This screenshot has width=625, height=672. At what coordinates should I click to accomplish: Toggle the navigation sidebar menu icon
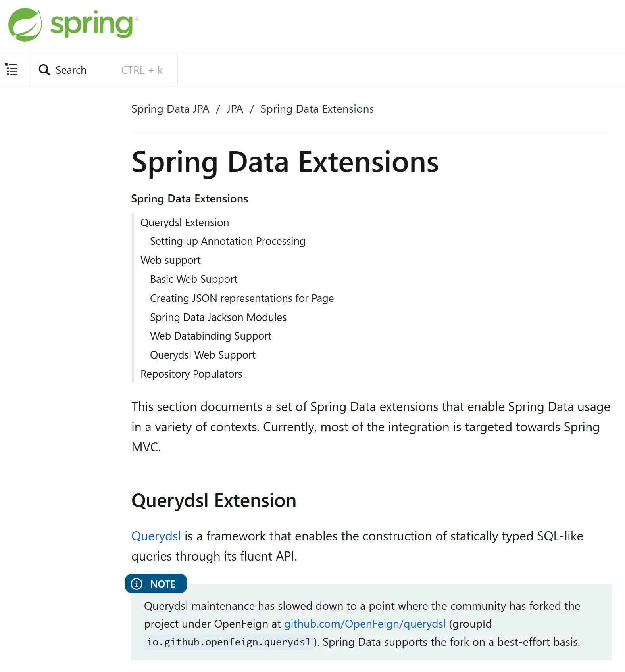coord(12,70)
